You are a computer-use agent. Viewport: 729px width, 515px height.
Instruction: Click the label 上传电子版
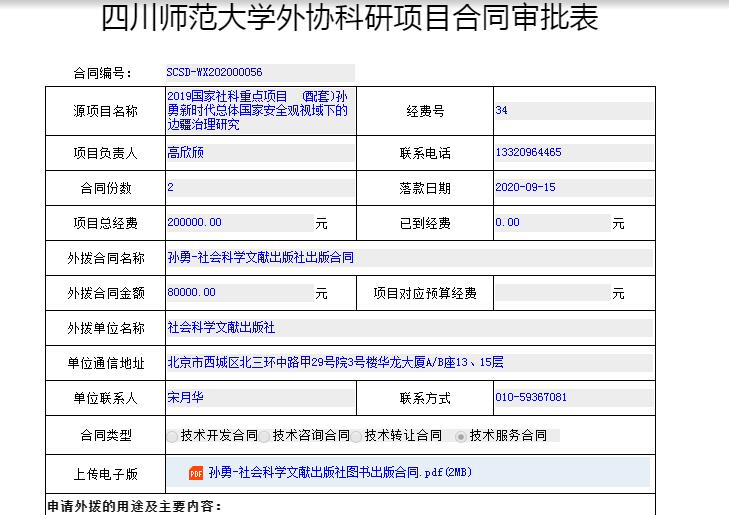click(x=106, y=474)
